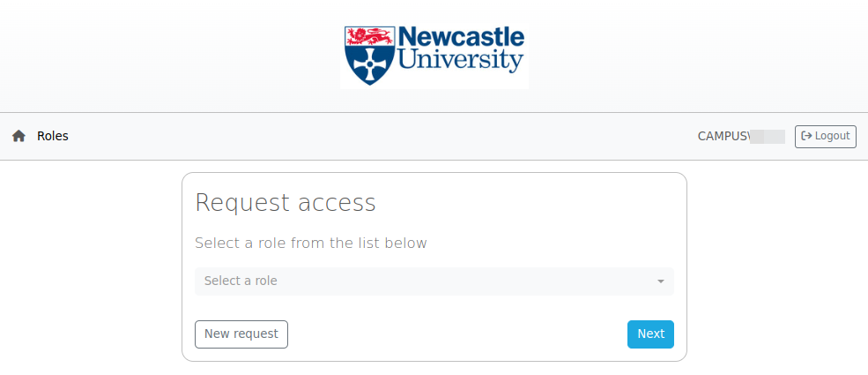This screenshot has width=868, height=375.
Task: Click the red lion emblem in the logo
Action: [x=368, y=36]
